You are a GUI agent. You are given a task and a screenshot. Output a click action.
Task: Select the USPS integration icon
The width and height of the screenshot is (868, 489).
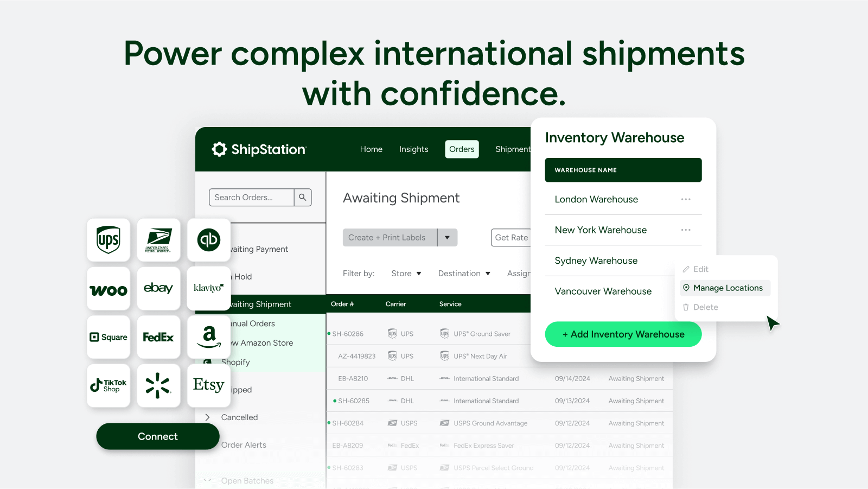click(x=158, y=240)
